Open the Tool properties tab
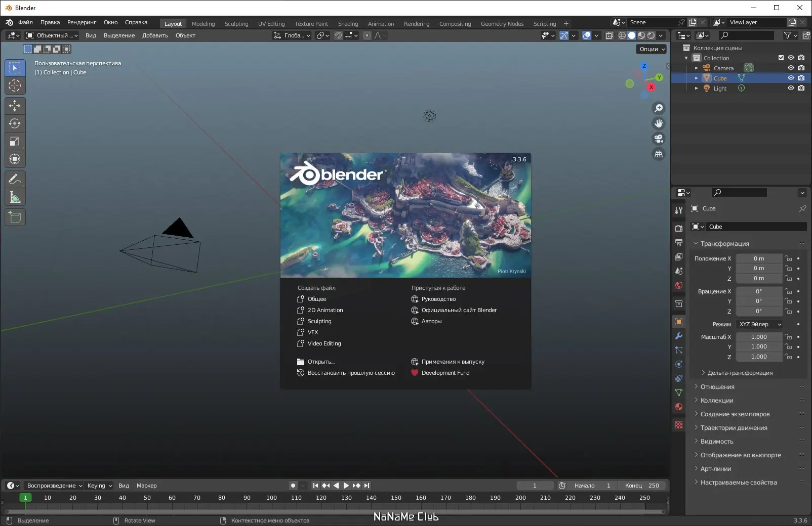Viewport: 812px width, 526px height. pos(679,210)
